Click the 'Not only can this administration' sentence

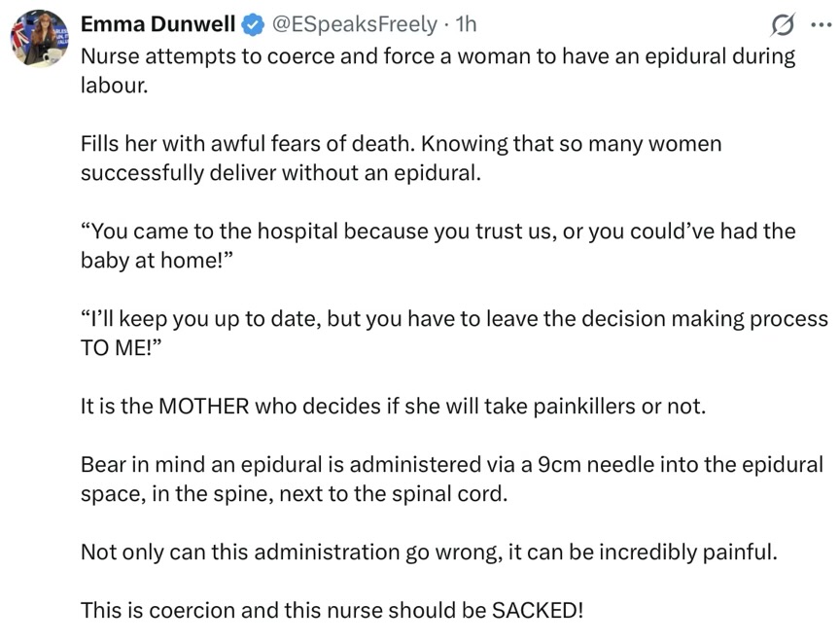429,552
